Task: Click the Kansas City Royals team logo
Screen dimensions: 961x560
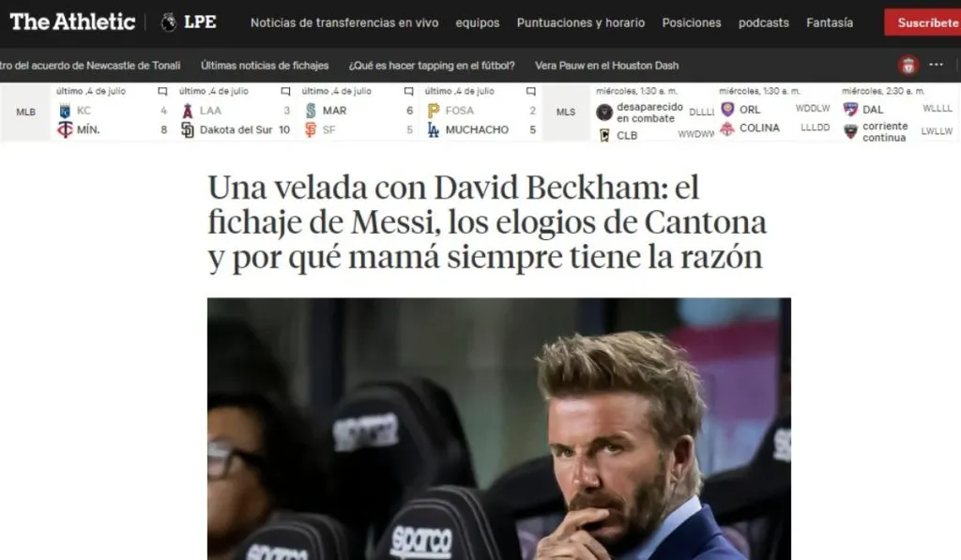Action: coord(65,111)
